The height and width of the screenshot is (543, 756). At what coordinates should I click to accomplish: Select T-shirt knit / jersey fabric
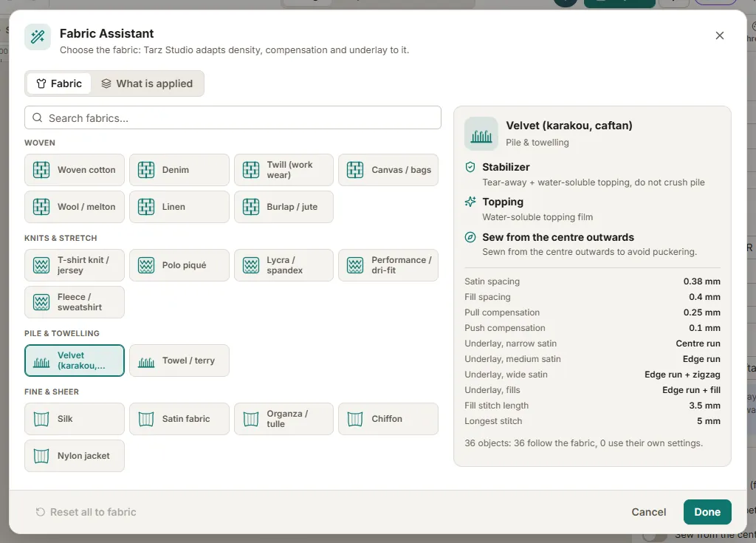coord(75,265)
